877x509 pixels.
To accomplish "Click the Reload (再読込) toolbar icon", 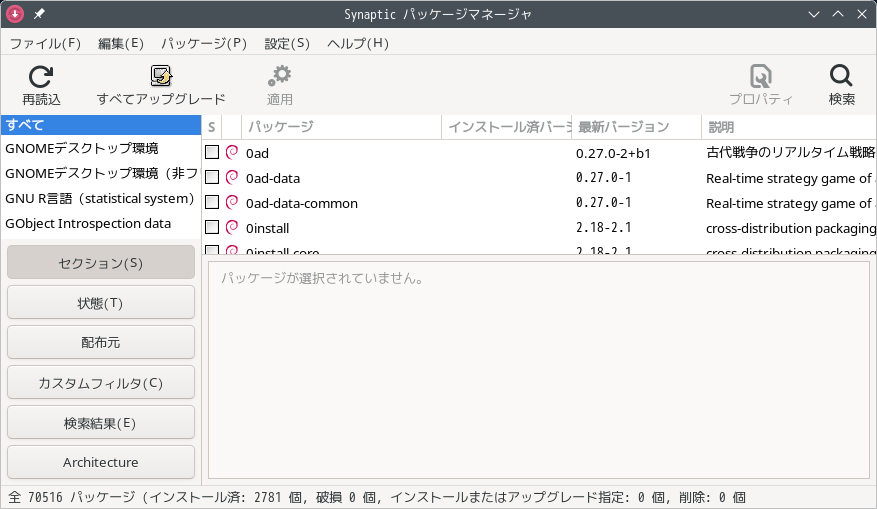I will 41,77.
